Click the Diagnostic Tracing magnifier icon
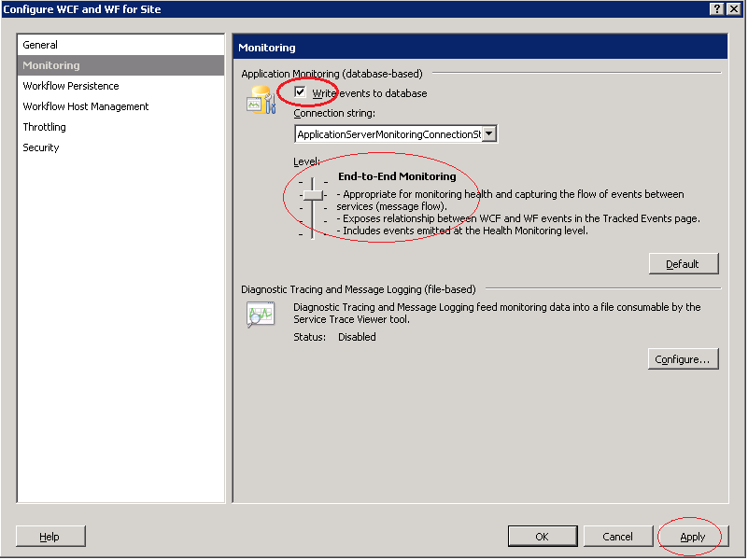 [x=260, y=315]
